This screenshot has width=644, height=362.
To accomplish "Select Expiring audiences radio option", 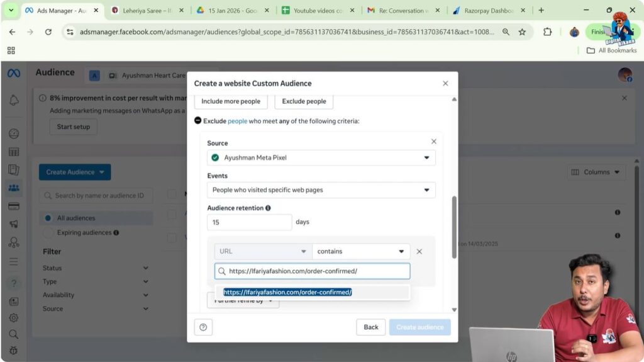I will [x=48, y=233].
